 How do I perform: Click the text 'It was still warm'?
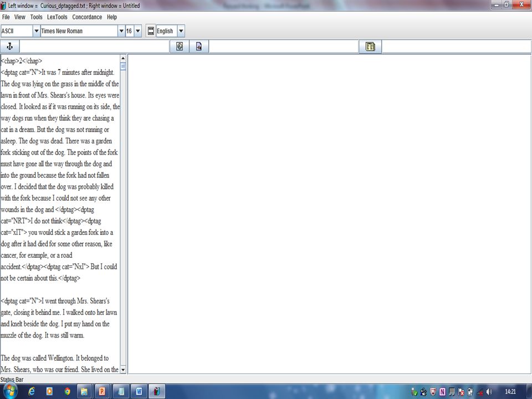(64, 335)
